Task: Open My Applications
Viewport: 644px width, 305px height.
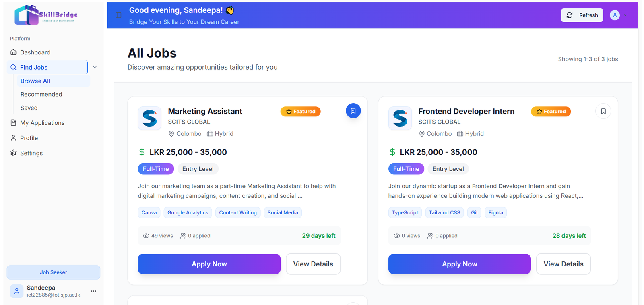Action: click(42, 123)
